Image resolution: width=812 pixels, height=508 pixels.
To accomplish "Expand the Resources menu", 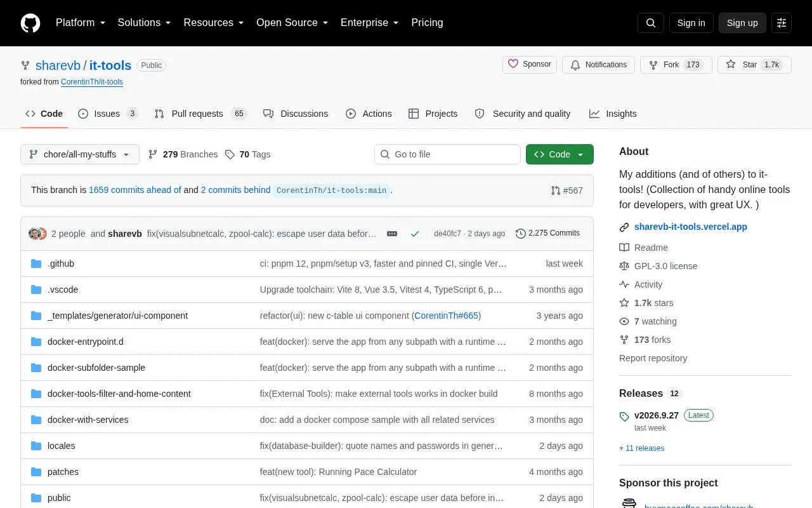I will pyautogui.click(x=214, y=23).
